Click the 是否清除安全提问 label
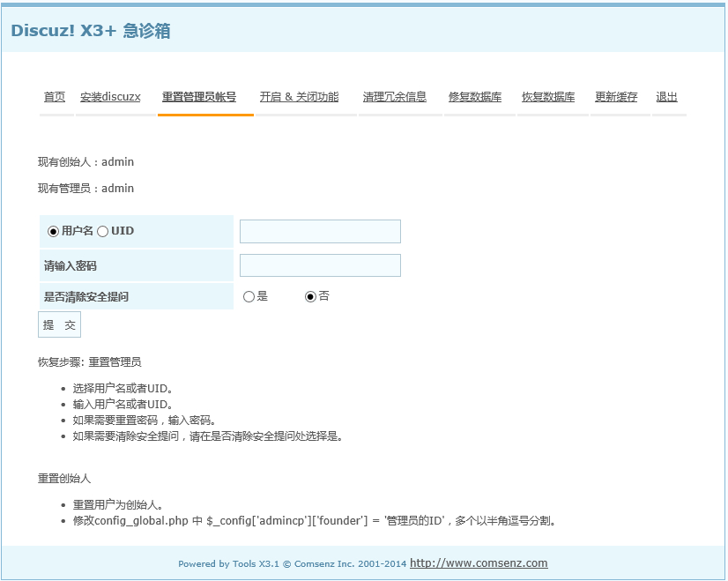 [85, 297]
